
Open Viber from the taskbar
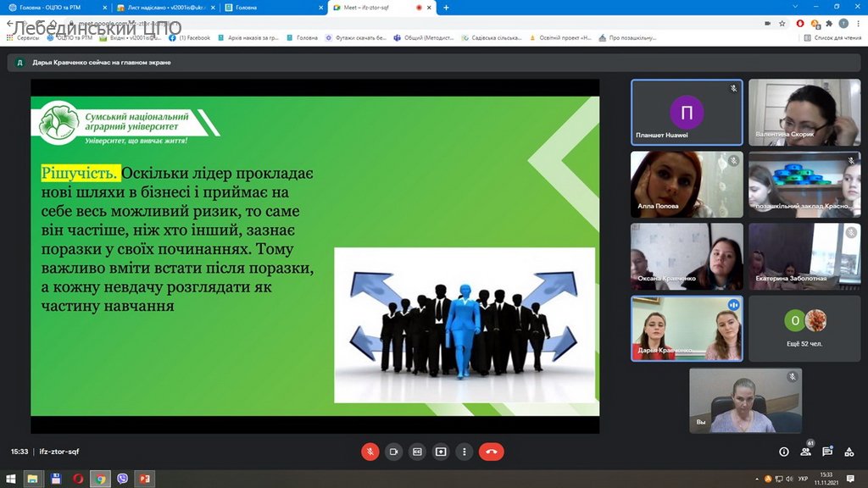(123, 479)
